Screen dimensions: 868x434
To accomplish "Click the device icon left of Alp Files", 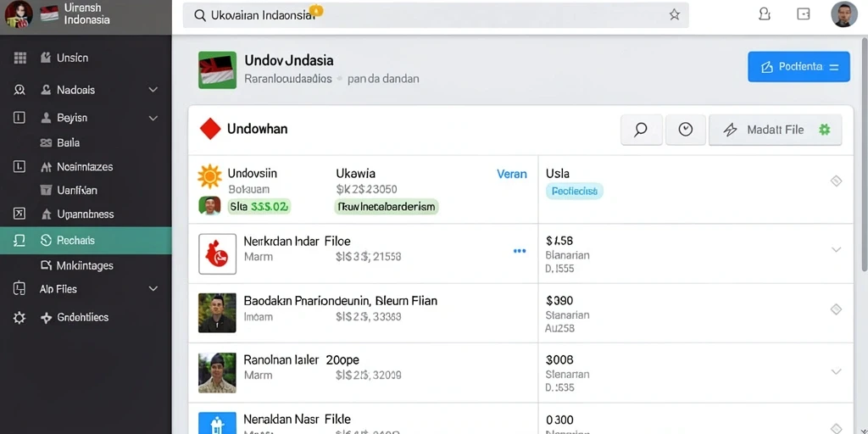I will tap(19, 288).
